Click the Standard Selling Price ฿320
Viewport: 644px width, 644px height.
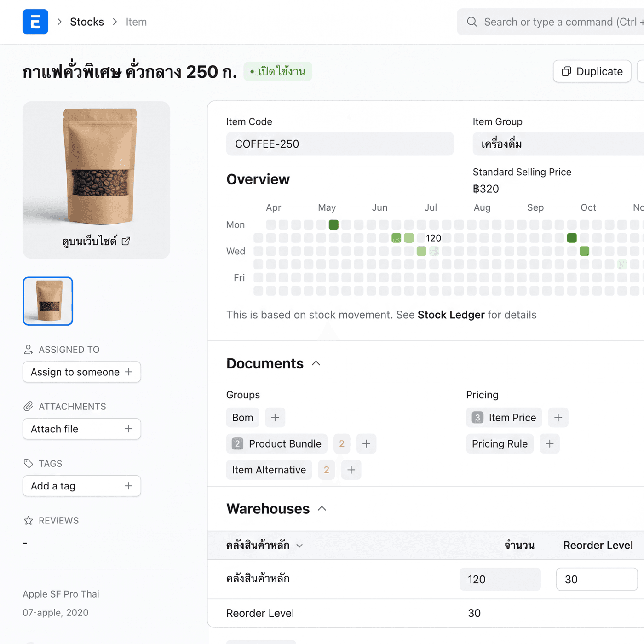tap(486, 189)
